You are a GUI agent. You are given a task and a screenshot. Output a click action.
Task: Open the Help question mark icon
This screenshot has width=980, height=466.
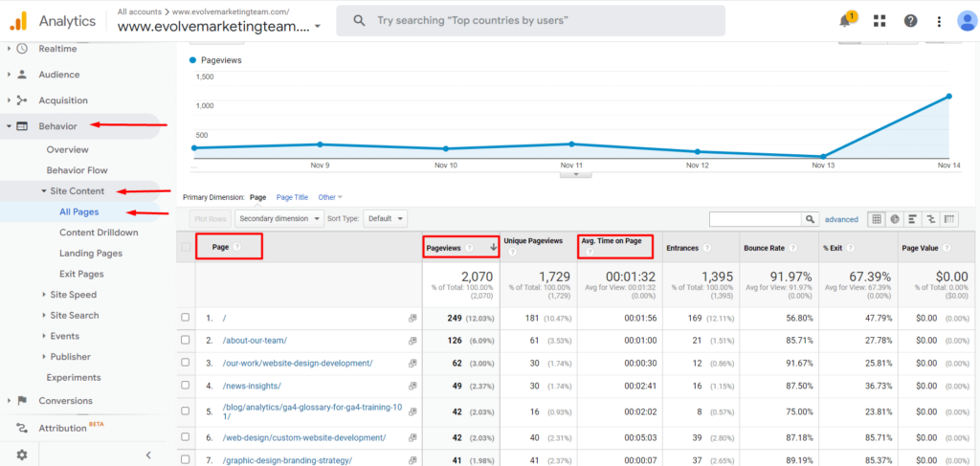911,21
